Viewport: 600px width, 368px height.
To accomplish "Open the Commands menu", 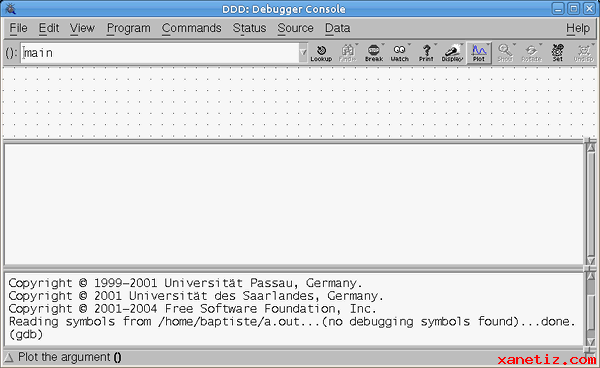I will (191, 28).
